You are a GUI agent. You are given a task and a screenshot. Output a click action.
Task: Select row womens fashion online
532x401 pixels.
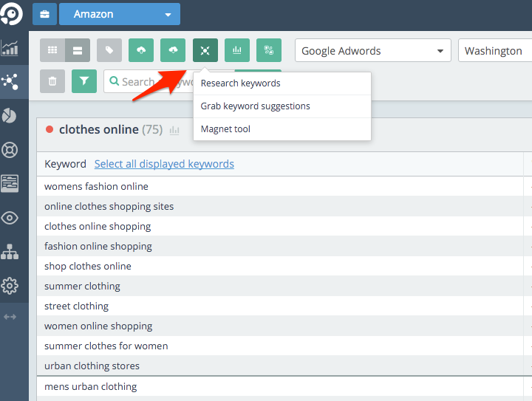[x=280, y=186]
